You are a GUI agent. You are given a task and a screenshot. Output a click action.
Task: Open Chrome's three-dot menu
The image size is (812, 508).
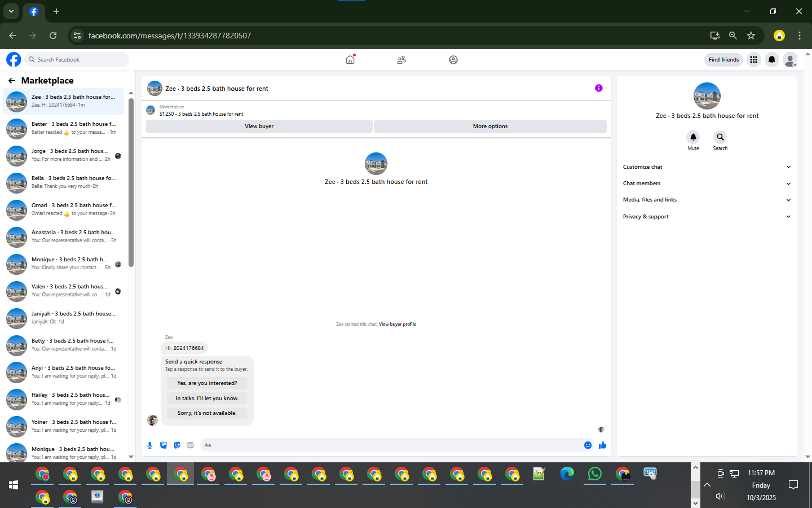pyautogui.click(x=800, y=36)
